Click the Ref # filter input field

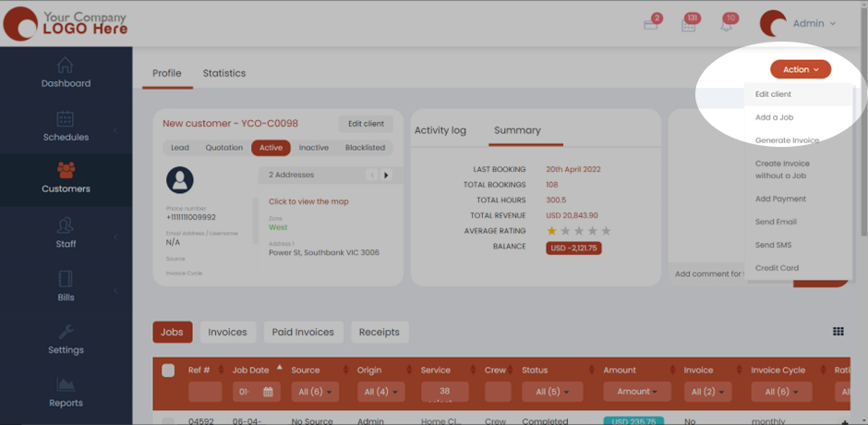coord(204,392)
